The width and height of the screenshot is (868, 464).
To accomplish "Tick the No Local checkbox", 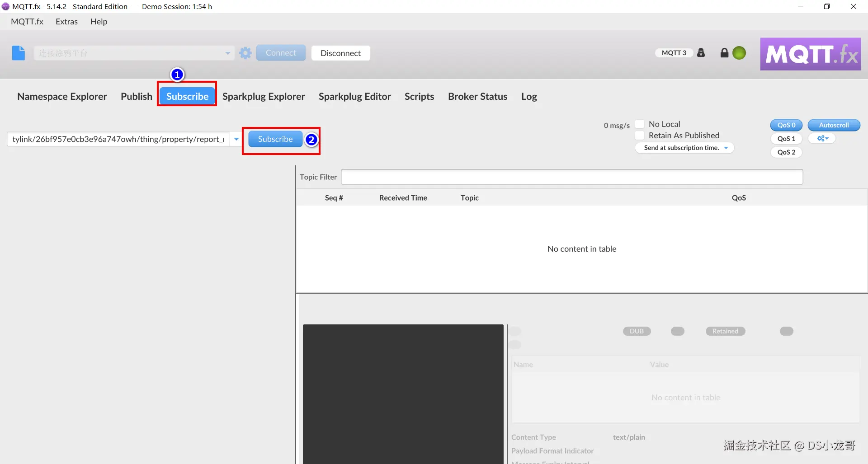I will coord(640,124).
